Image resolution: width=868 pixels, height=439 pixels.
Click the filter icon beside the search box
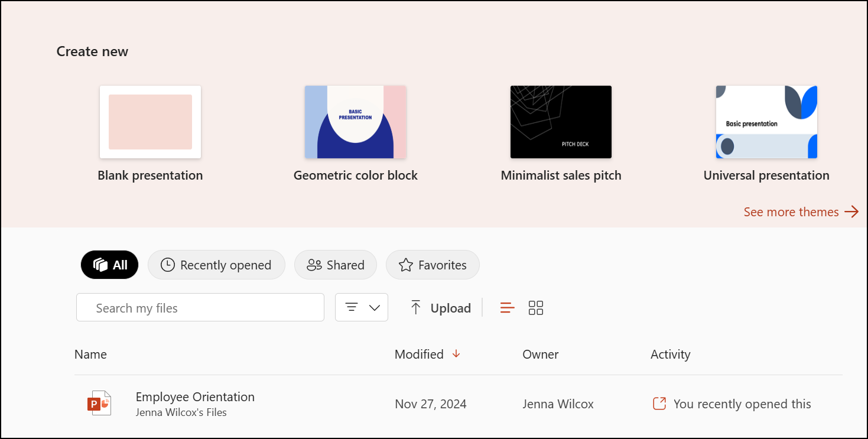click(352, 307)
